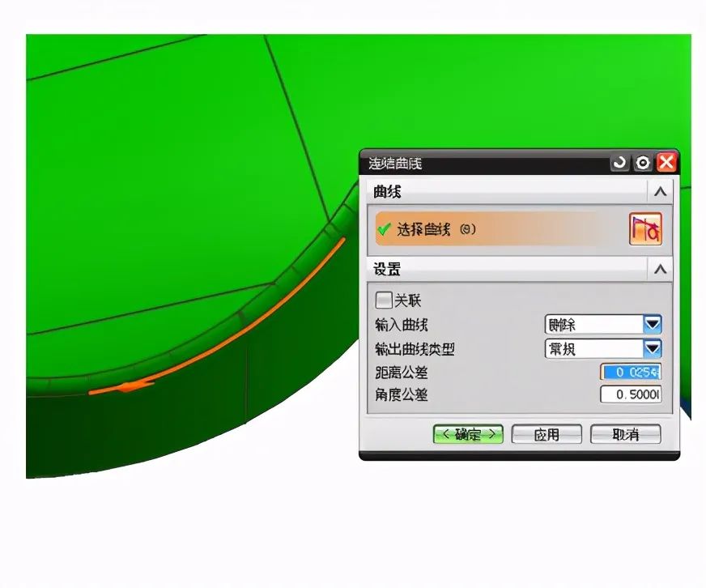Screen dimensions: 706x588
Task: Collapse the 设置 section
Action: point(660,268)
